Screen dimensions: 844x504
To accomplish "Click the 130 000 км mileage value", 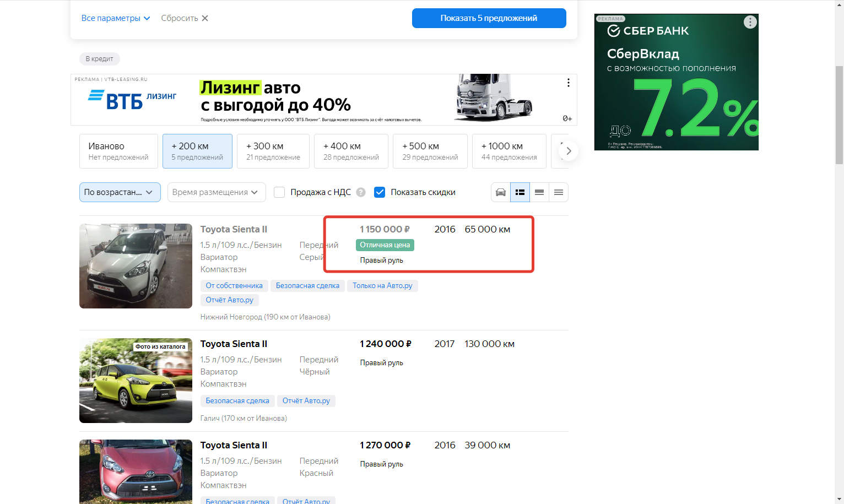I will click(x=490, y=344).
